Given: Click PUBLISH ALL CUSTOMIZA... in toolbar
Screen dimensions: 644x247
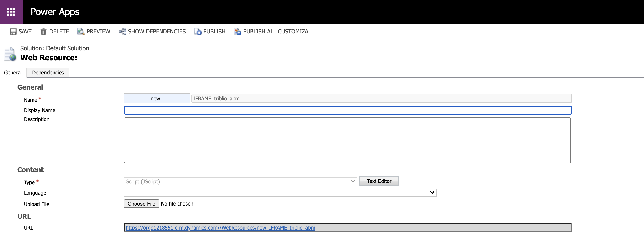Looking at the screenshot, I should [278, 32].
